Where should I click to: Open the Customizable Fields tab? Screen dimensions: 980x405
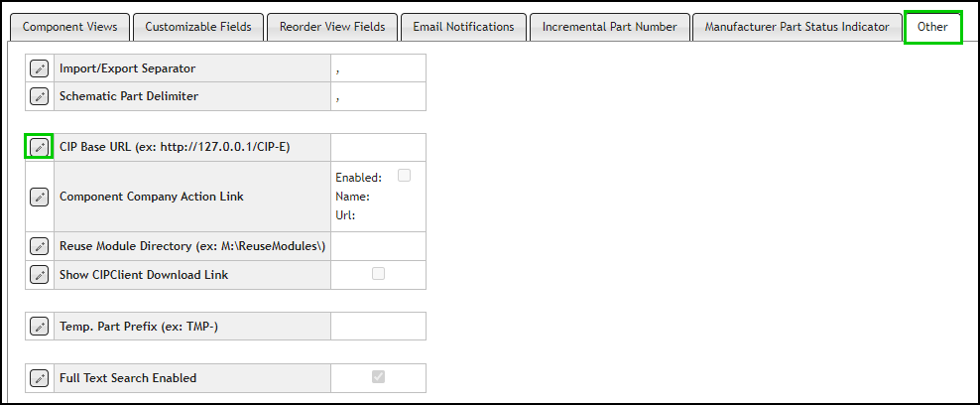pos(198,27)
